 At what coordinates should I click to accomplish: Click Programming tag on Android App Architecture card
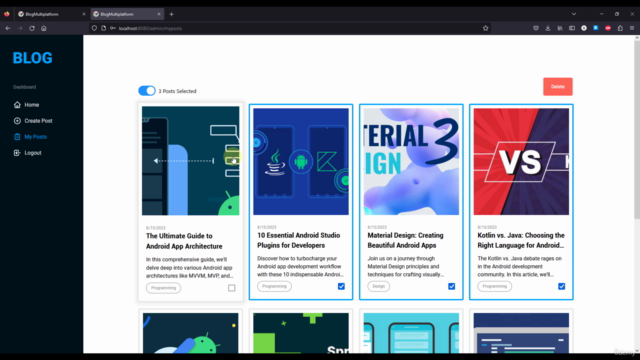(x=163, y=288)
